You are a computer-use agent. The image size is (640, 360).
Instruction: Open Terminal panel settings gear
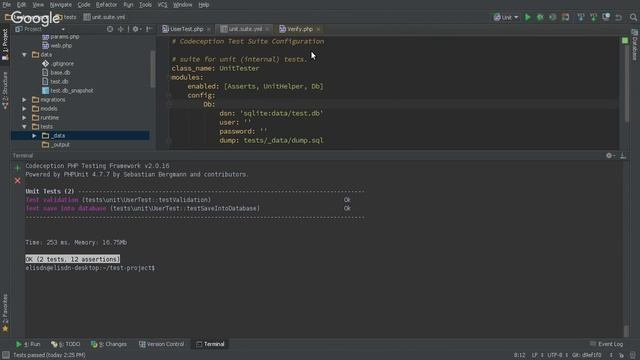tap(610, 156)
